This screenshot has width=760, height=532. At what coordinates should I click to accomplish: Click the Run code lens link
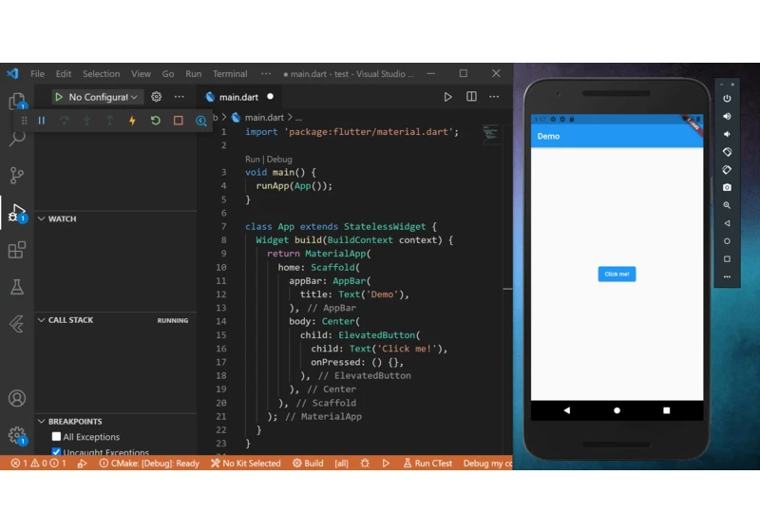point(252,159)
